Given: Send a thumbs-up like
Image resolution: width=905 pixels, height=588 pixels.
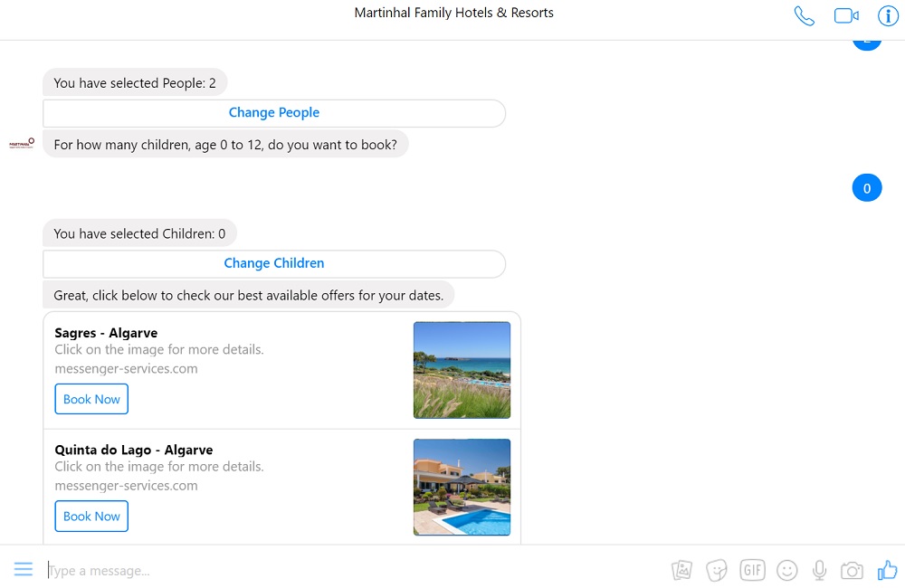Looking at the screenshot, I should [887, 570].
